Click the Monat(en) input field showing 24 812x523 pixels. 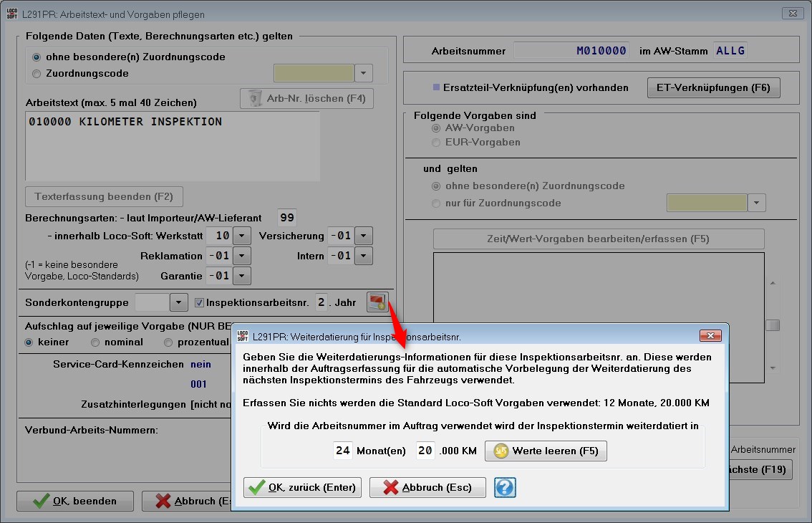(x=343, y=451)
